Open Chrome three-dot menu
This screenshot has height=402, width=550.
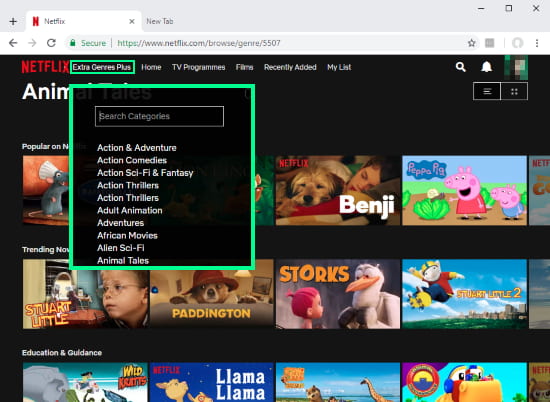(x=537, y=43)
